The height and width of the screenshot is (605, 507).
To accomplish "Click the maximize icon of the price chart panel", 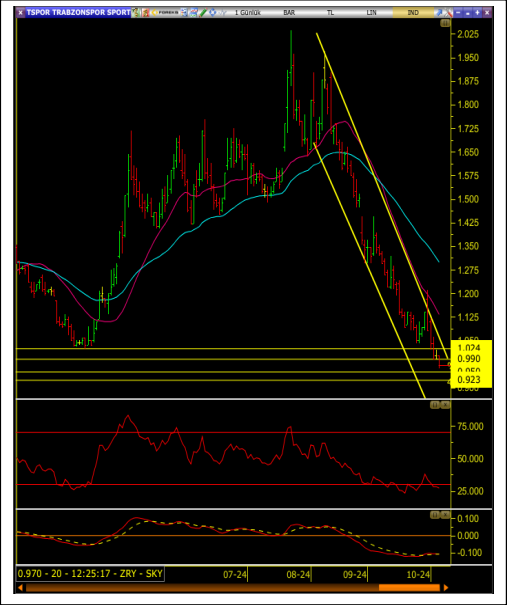I will click(x=445, y=23).
